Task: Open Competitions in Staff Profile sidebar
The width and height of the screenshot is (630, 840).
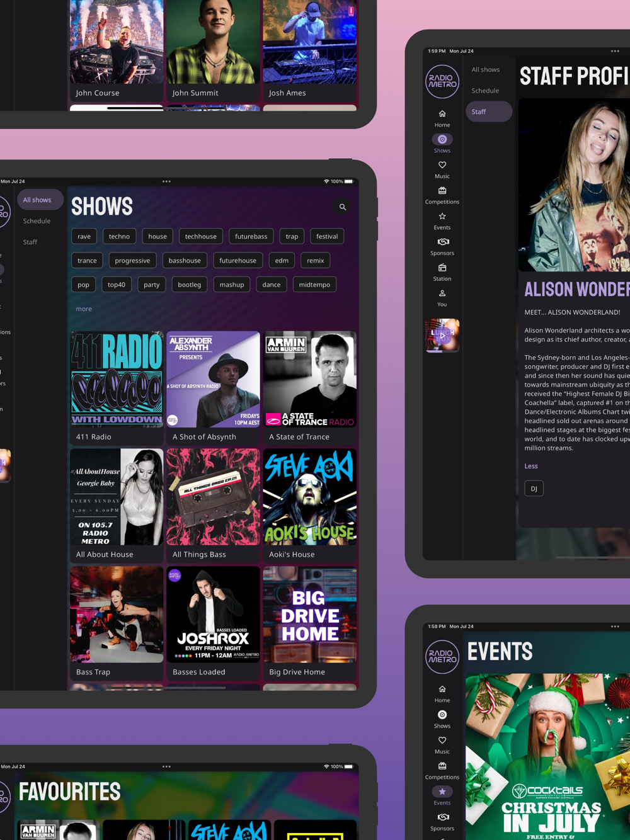Action: pyautogui.click(x=442, y=191)
